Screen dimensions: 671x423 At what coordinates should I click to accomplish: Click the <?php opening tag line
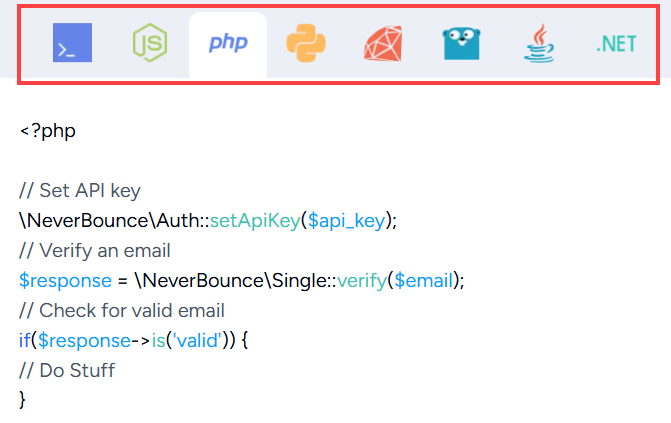pos(48,131)
